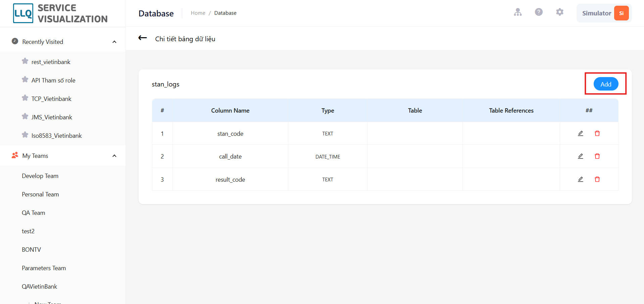644x304 pixels.
Task: Select test2 team in sidebar
Action: click(28, 231)
